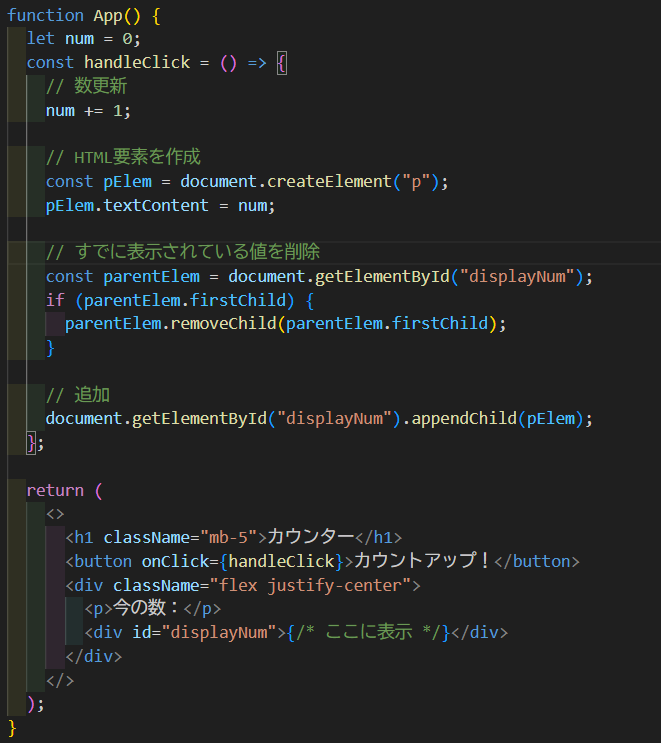
Task: Click the "};" closing handleClick
Action: [36, 443]
